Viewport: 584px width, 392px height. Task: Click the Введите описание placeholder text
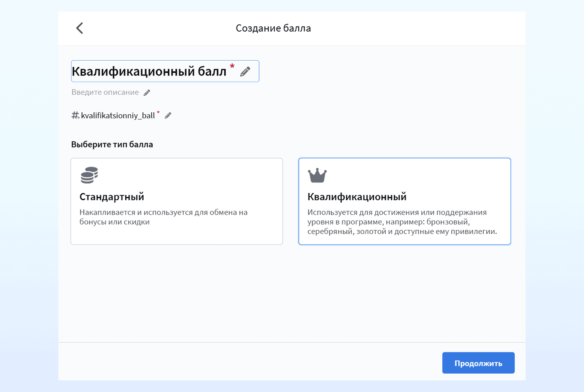(105, 92)
